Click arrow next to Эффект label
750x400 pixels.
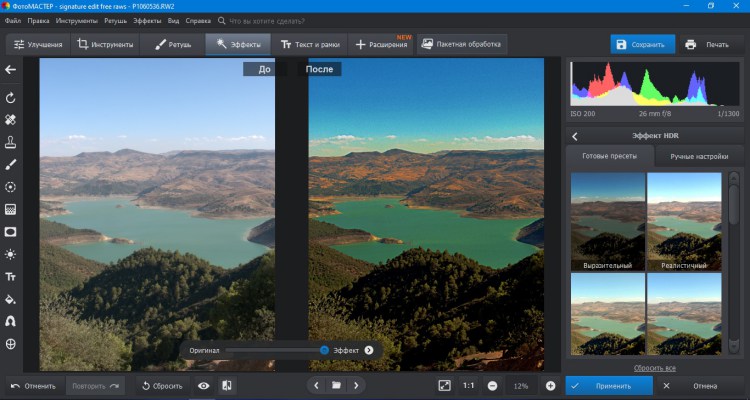pos(369,350)
